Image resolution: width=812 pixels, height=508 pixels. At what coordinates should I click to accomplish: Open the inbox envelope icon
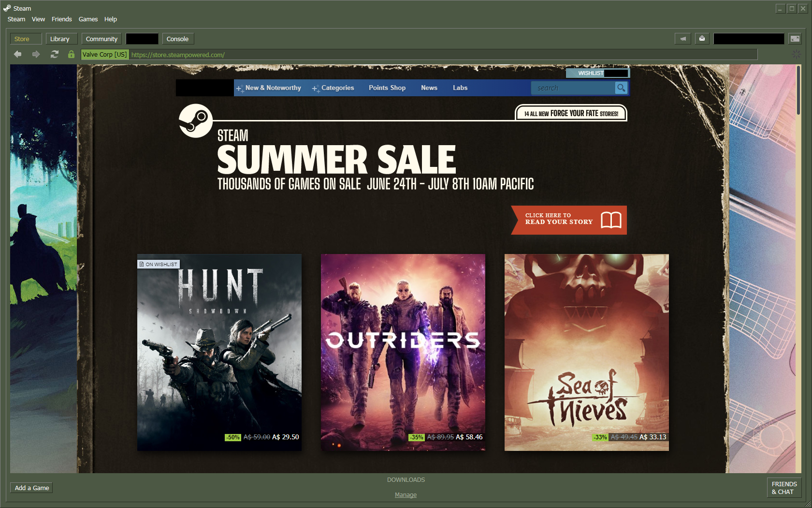tap(702, 39)
